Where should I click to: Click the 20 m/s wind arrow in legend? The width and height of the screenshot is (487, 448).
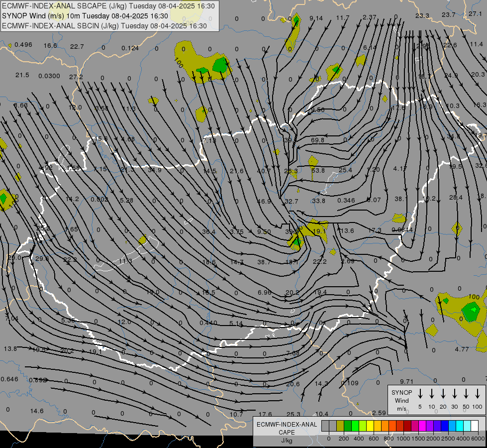point(443,393)
